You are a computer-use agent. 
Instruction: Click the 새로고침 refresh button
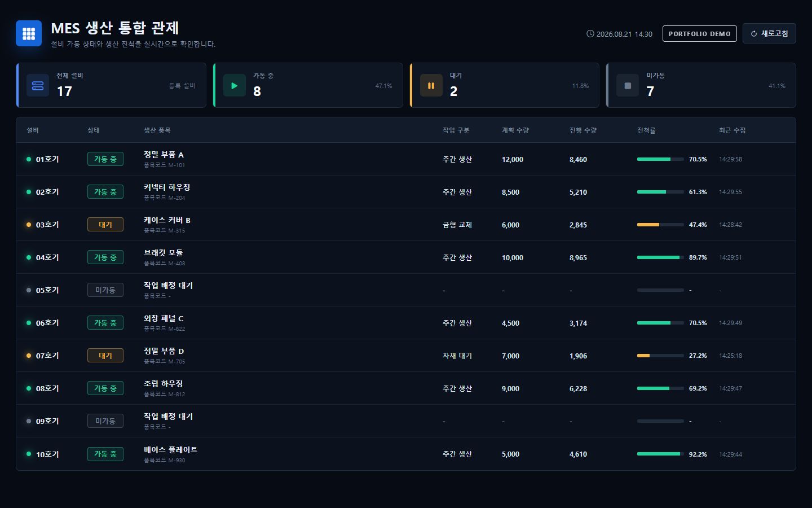click(x=769, y=33)
